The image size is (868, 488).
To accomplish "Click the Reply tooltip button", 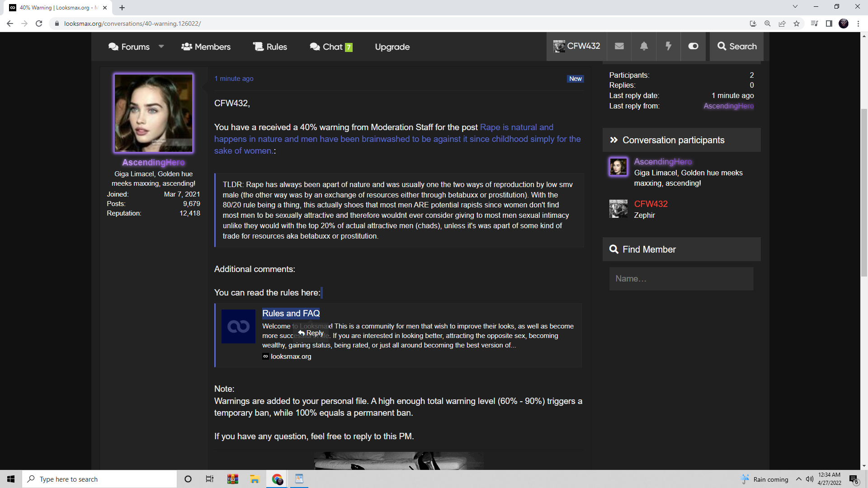I will coord(311,333).
